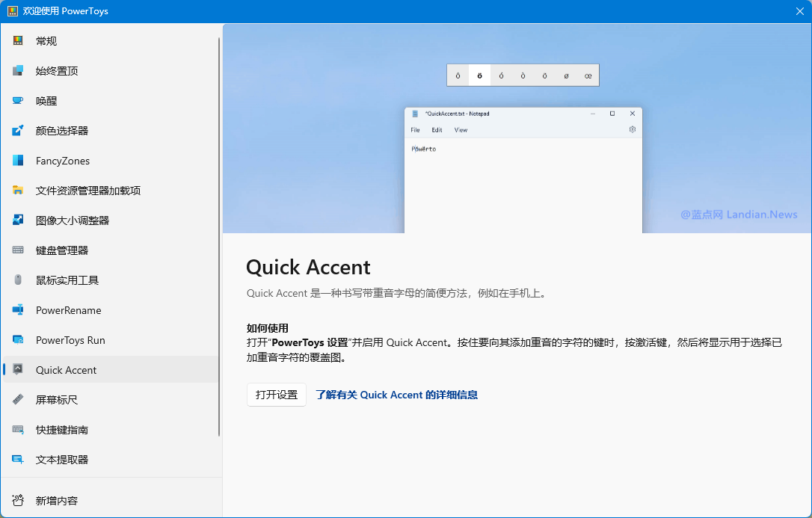Go to the 唤醒 section
Image resolution: width=812 pixels, height=518 pixels.
tap(111, 101)
